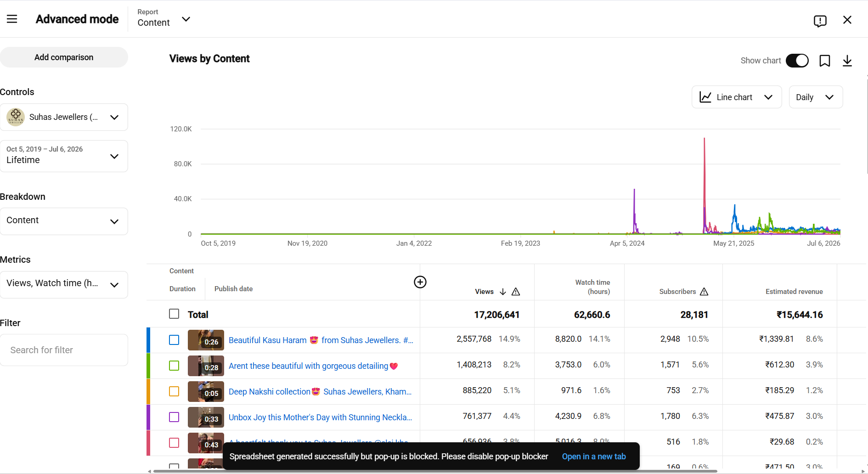Click the send feedback icon
Screen dimensions: 868x474
[x=820, y=21]
